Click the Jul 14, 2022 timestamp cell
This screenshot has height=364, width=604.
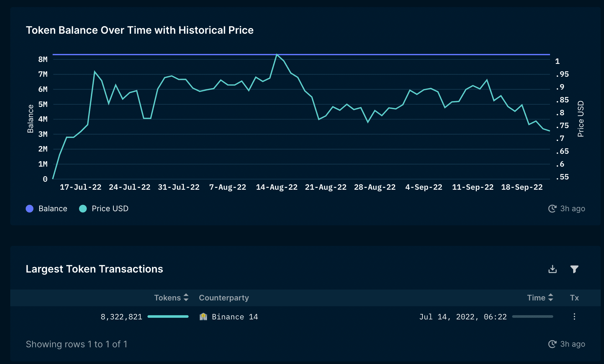click(463, 316)
